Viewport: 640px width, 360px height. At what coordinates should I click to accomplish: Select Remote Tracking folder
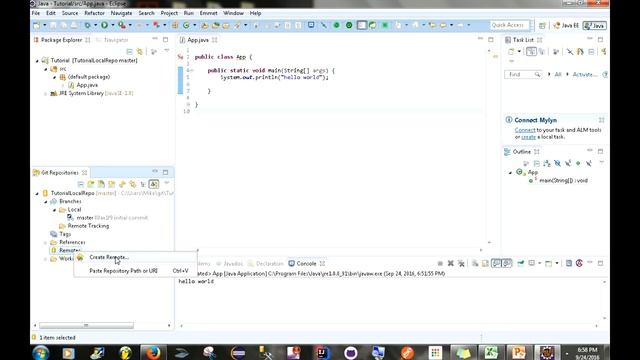pyautogui.click(x=84, y=226)
